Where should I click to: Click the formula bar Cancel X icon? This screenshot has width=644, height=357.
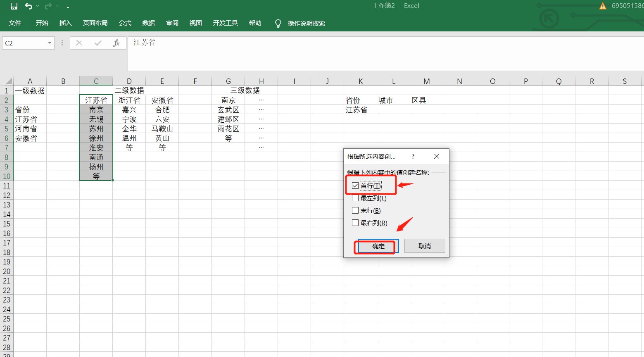79,43
